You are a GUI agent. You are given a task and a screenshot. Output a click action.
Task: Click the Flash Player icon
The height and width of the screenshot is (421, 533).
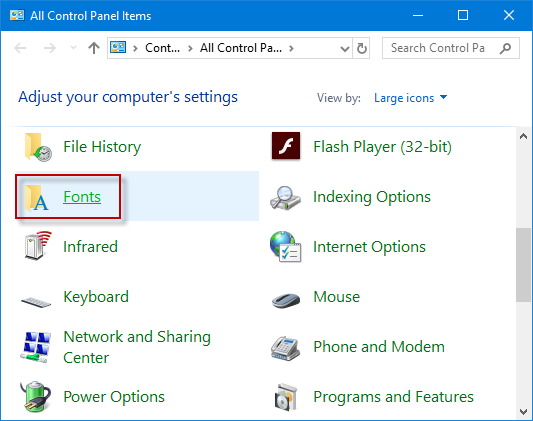[x=286, y=146]
